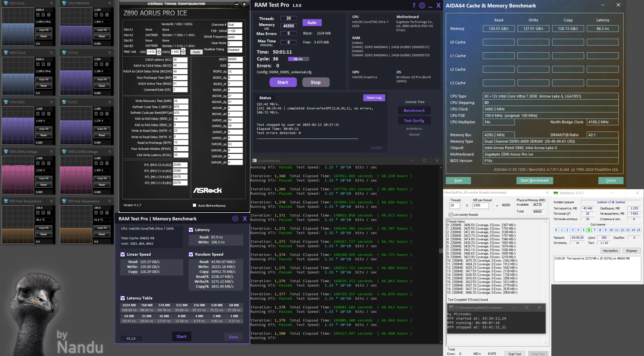Click TestMem5 test number 15 cell
644x356 pixels.
[x=639, y=230]
